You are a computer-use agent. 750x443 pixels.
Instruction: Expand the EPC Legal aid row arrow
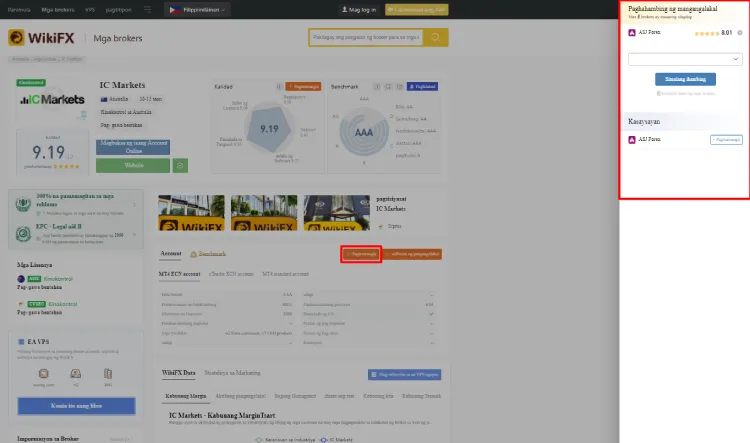pyautogui.click(x=134, y=234)
